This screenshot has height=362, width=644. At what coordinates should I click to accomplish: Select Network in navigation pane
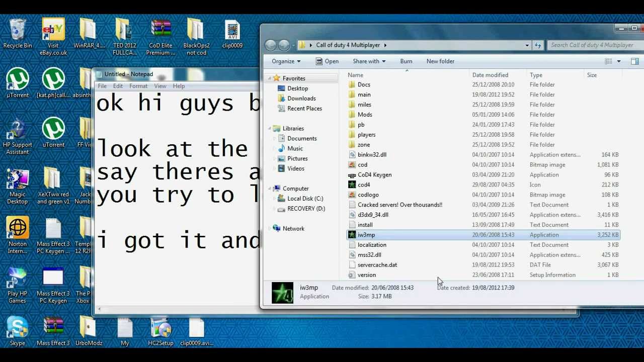293,229
